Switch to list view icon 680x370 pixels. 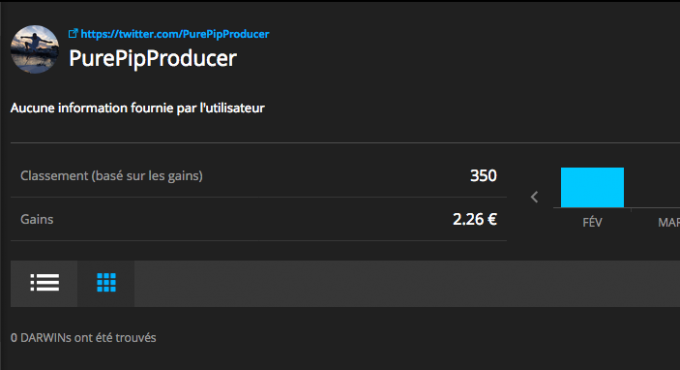(44, 283)
